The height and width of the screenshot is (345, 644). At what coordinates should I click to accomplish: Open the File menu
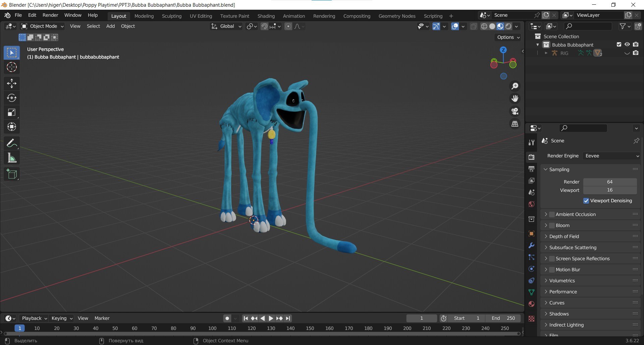18,15
